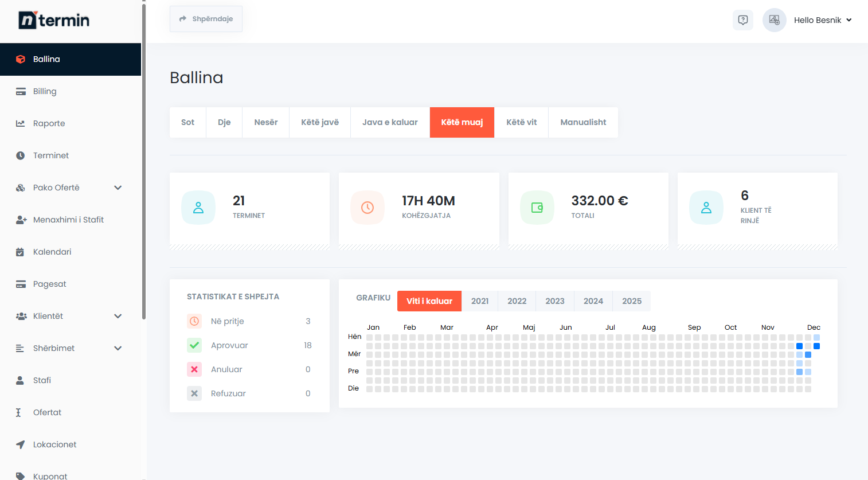868x480 pixels.
Task: Expand the Pako Ofertë submenu chevron
Action: (x=118, y=188)
